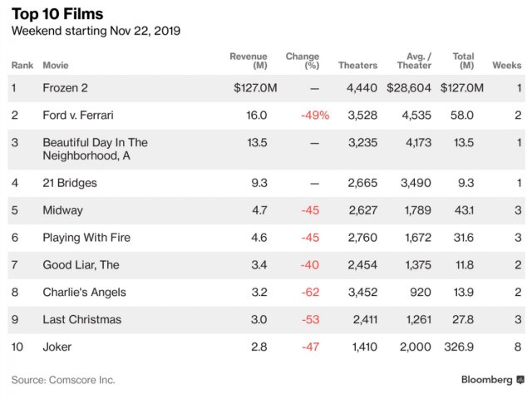Select the Joker movie entry
Image resolution: width=532 pixels, height=399 pixels.
[57, 347]
